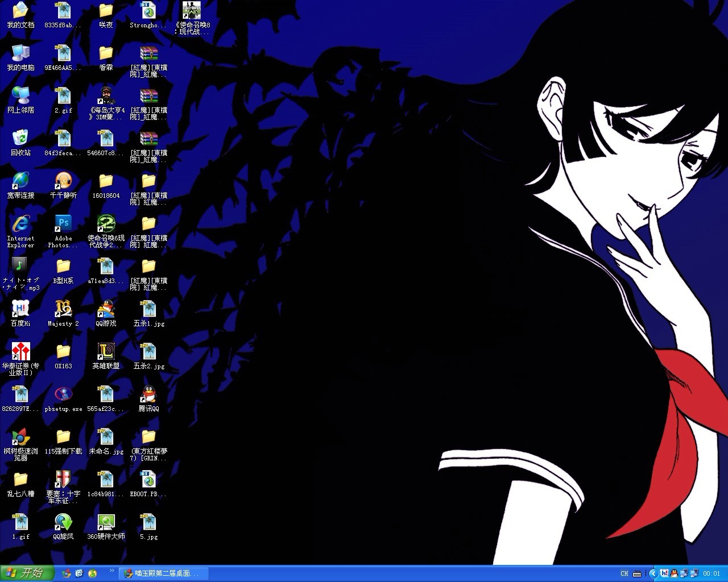This screenshot has height=582, width=728.
Task: Switch to the 喵玉殿第二届桌面 taskbar window
Action: point(163,573)
